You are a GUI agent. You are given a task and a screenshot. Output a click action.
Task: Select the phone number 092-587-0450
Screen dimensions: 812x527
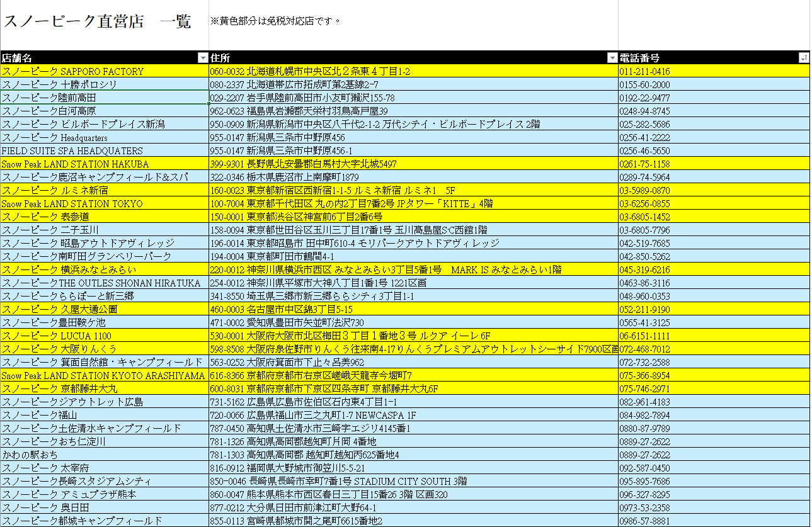(x=714, y=468)
